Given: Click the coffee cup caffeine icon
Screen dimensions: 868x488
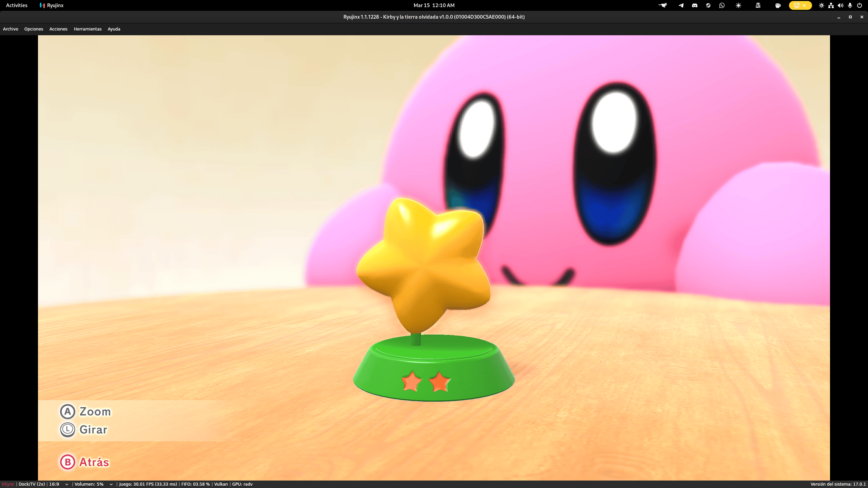Looking at the screenshot, I should click(778, 5).
